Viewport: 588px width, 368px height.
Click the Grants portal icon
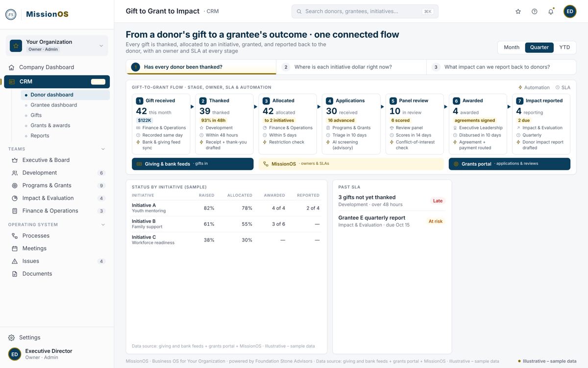[456, 164]
